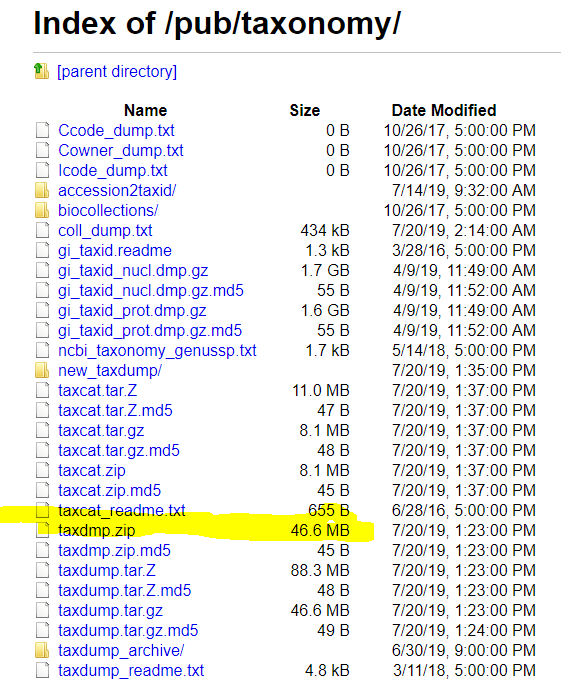Click the file icon beside taxdump_readme.txt
Image resolution: width=561 pixels, height=696 pixels.
pos(42,670)
